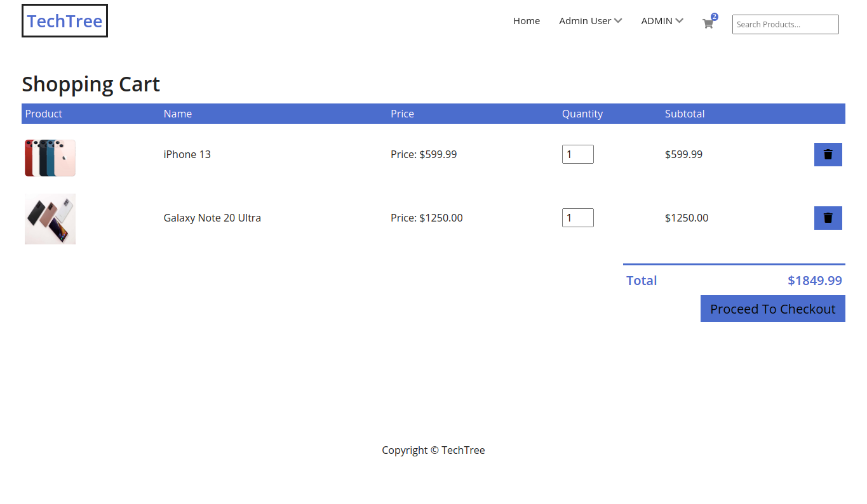Open the ADMIN dropdown menu

[x=662, y=21]
